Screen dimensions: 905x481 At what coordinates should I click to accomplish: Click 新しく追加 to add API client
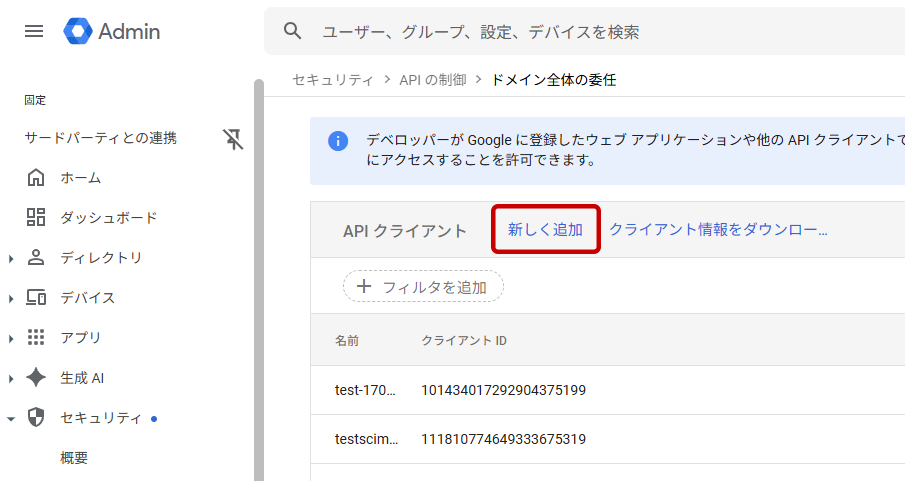click(545, 230)
